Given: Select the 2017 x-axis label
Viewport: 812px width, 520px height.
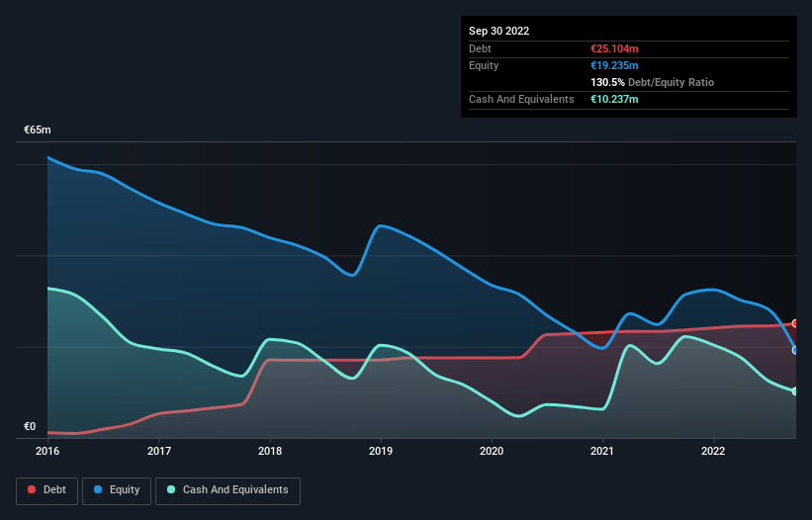Looking at the screenshot, I should 159,451.
